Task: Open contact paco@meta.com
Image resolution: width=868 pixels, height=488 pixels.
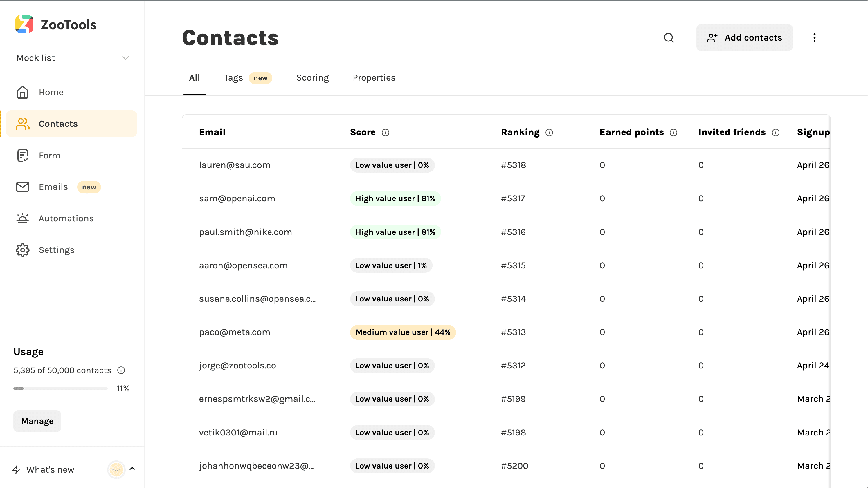Action: click(x=235, y=332)
